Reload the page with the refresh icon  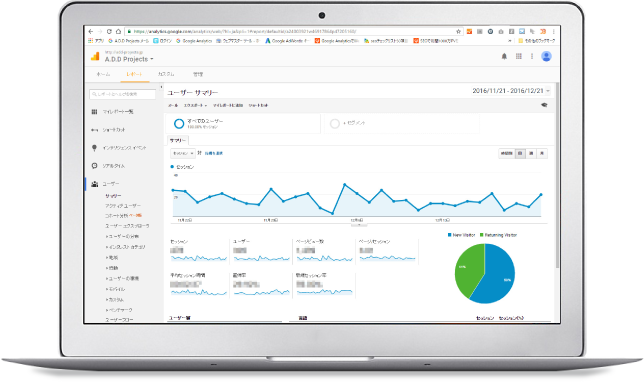[109, 31]
